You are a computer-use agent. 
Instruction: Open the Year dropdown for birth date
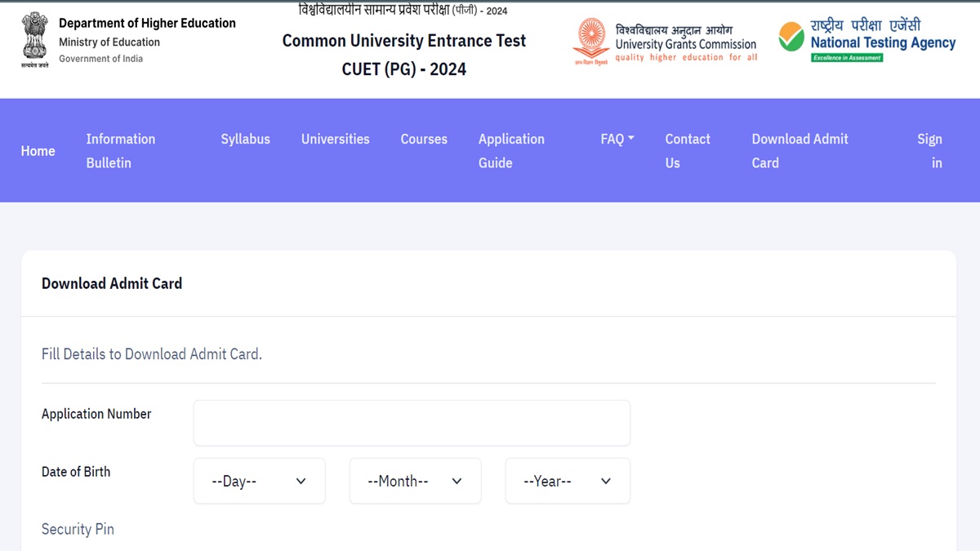pos(568,481)
